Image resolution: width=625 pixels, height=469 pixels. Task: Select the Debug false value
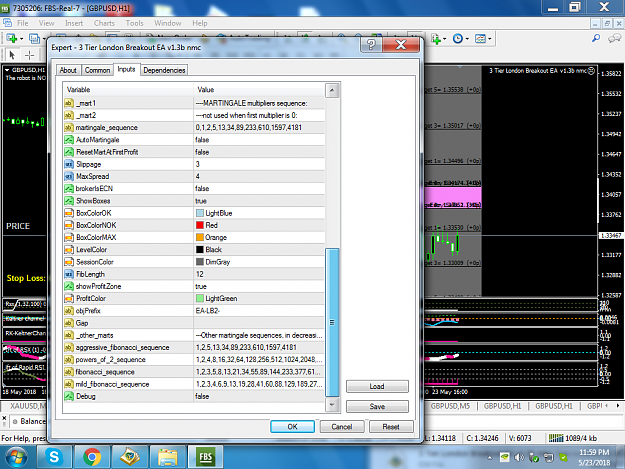[202, 396]
